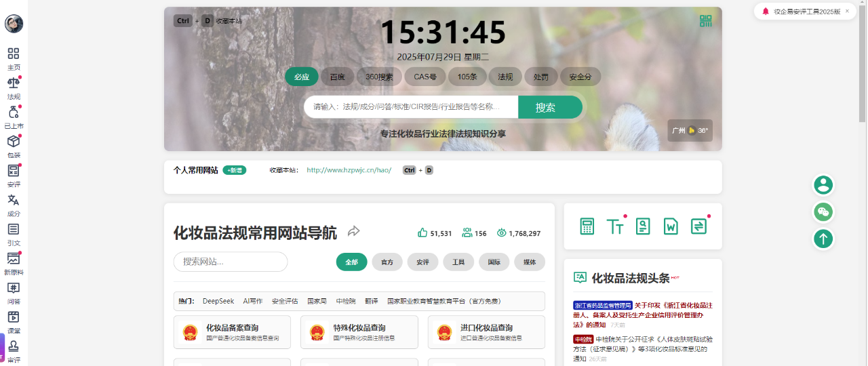Open the 安全评估 hot link
This screenshot has width=868, height=366.
pyautogui.click(x=285, y=301)
